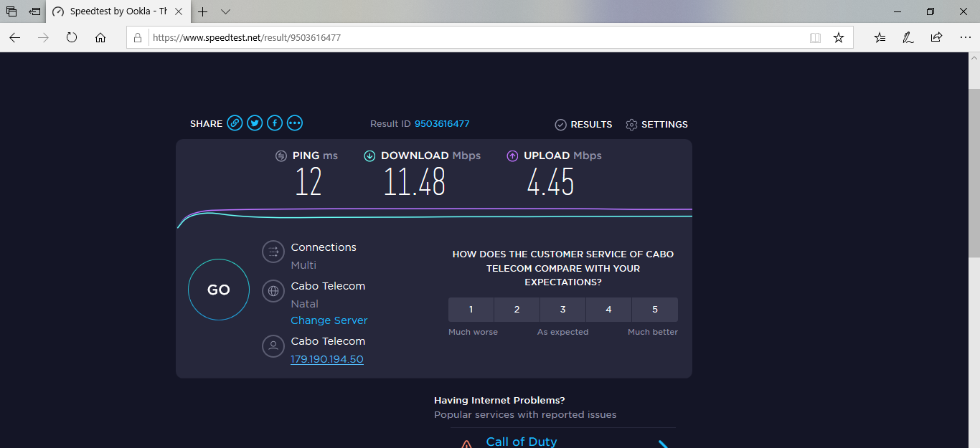The height and width of the screenshot is (448, 980).
Task: Click the ping value 12
Action: point(308,181)
